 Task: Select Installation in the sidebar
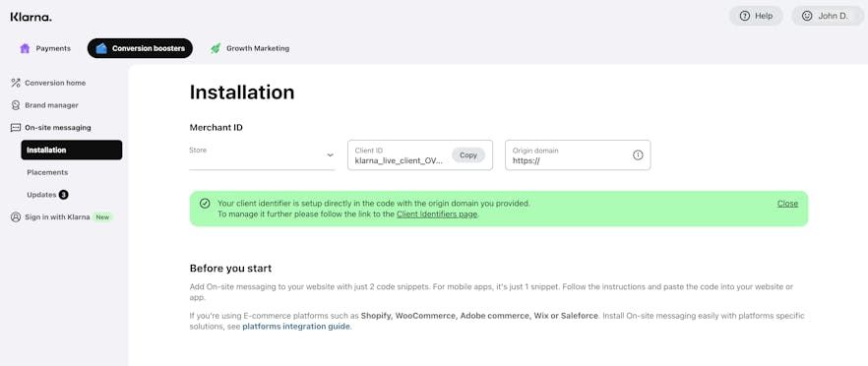click(x=72, y=151)
